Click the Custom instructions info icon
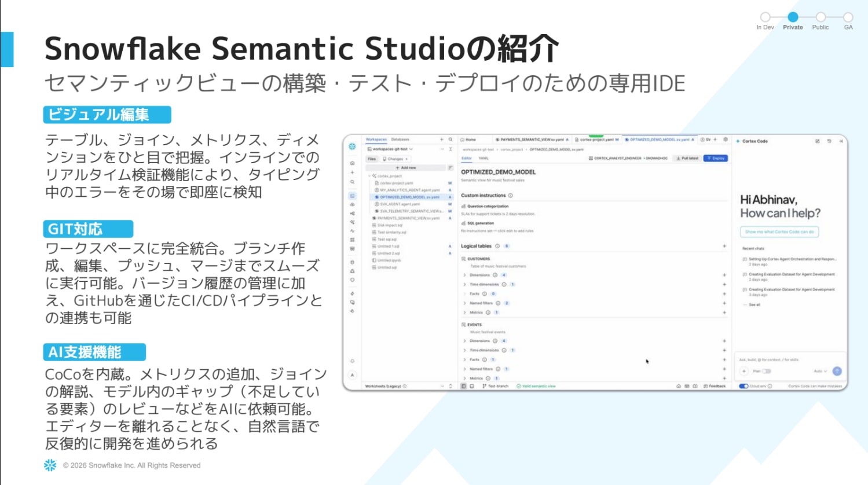Screen dimensions: 868x485 [510, 196]
